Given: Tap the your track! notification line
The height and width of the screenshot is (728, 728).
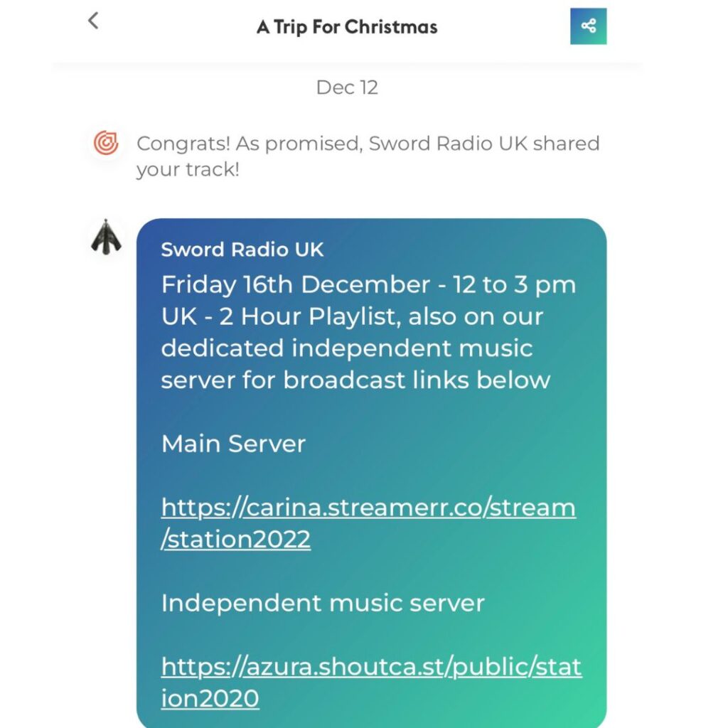Looking at the screenshot, I should point(188,169).
